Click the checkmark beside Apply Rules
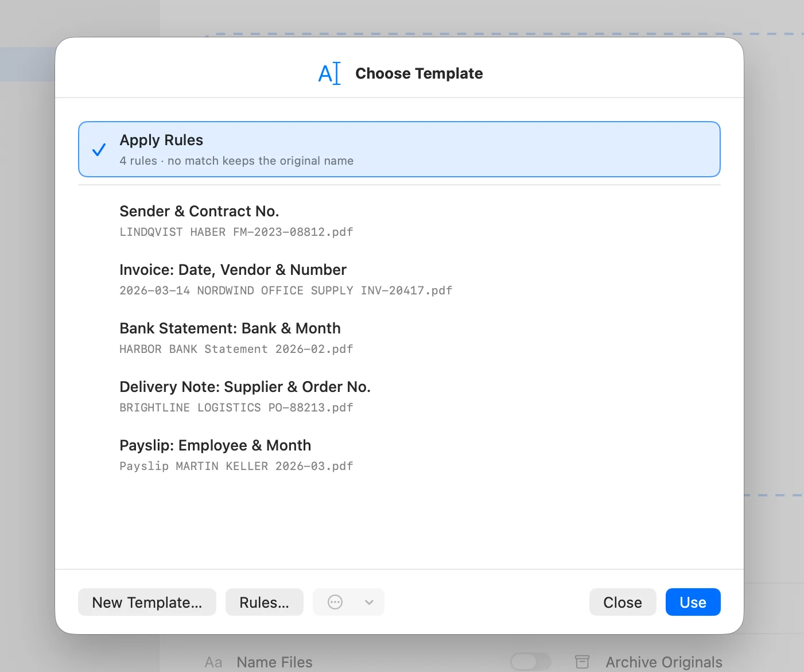 coord(99,150)
